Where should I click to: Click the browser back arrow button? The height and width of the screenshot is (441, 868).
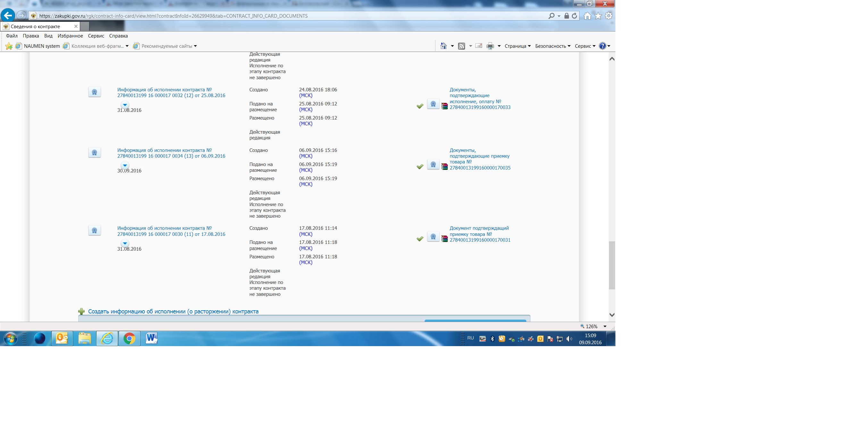tap(8, 15)
